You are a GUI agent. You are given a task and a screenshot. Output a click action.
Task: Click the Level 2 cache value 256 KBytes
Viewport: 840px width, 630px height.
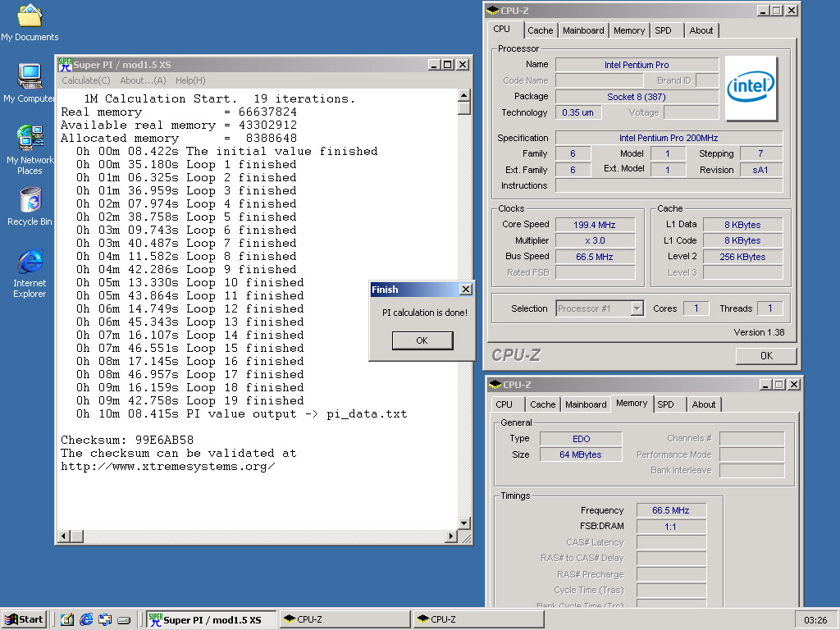tap(742, 257)
